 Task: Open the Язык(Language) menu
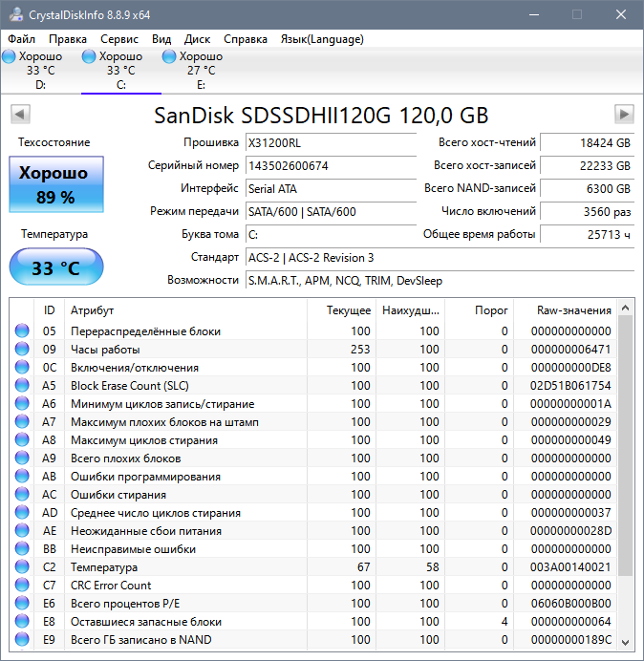pyautogui.click(x=321, y=39)
